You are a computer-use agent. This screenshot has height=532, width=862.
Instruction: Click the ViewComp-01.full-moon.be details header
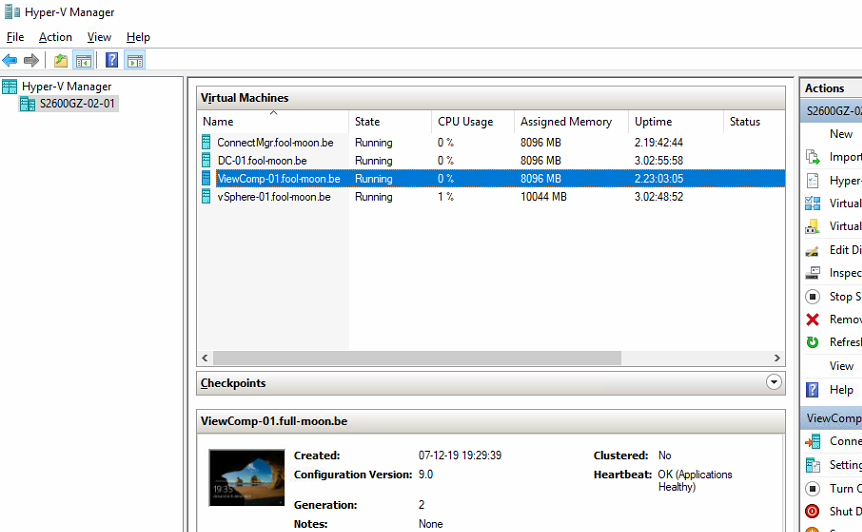(x=491, y=421)
